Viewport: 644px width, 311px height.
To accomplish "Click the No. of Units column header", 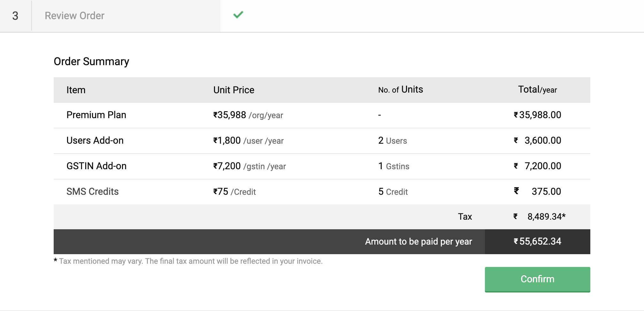I will 401,90.
